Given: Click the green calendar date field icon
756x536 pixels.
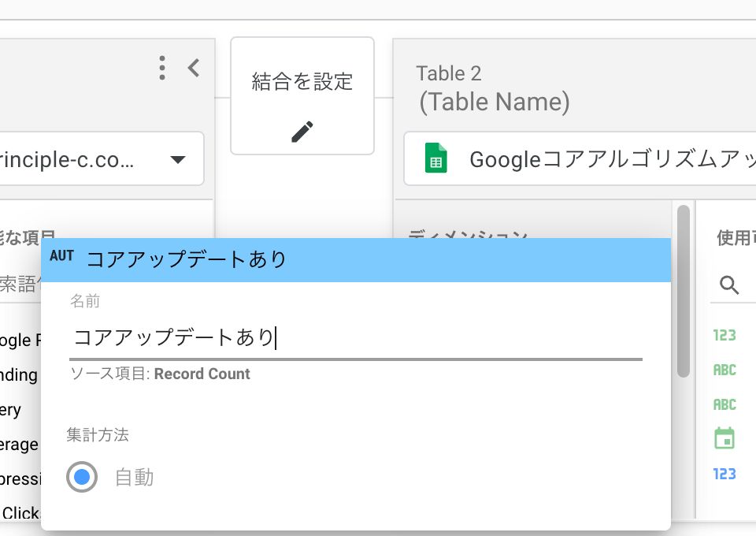Looking at the screenshot, I should (724, 438).
